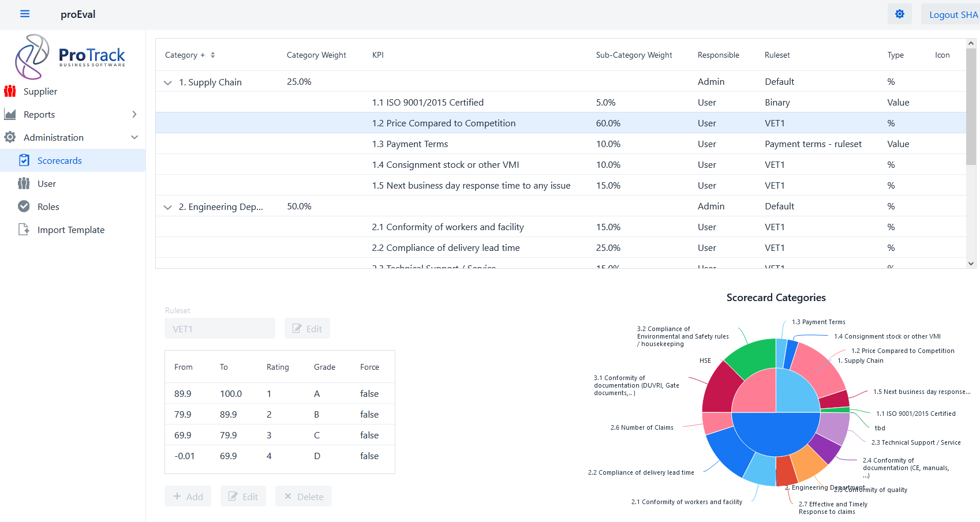Click the Add button below ruleset table
This screenshot has width=980, height=522.
[188, 497]
